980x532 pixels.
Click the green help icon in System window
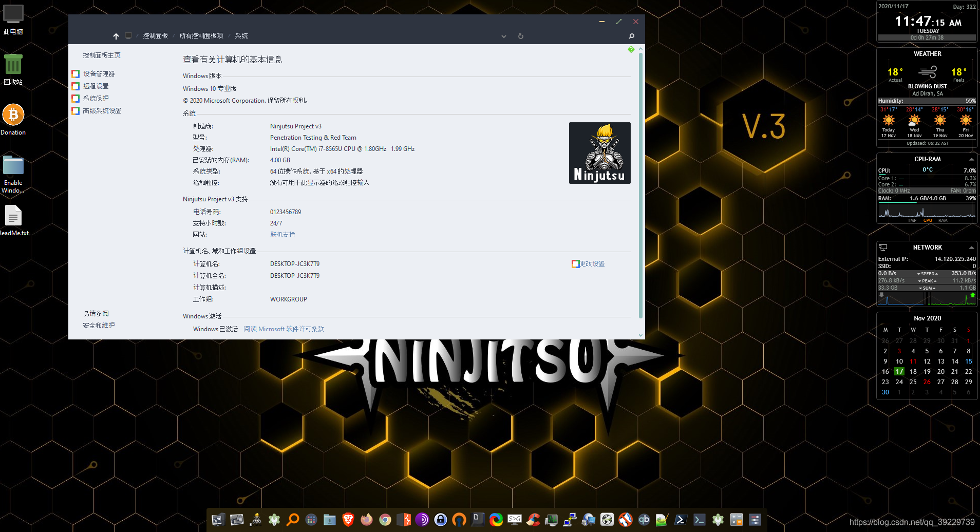click(x=631, y=49)
